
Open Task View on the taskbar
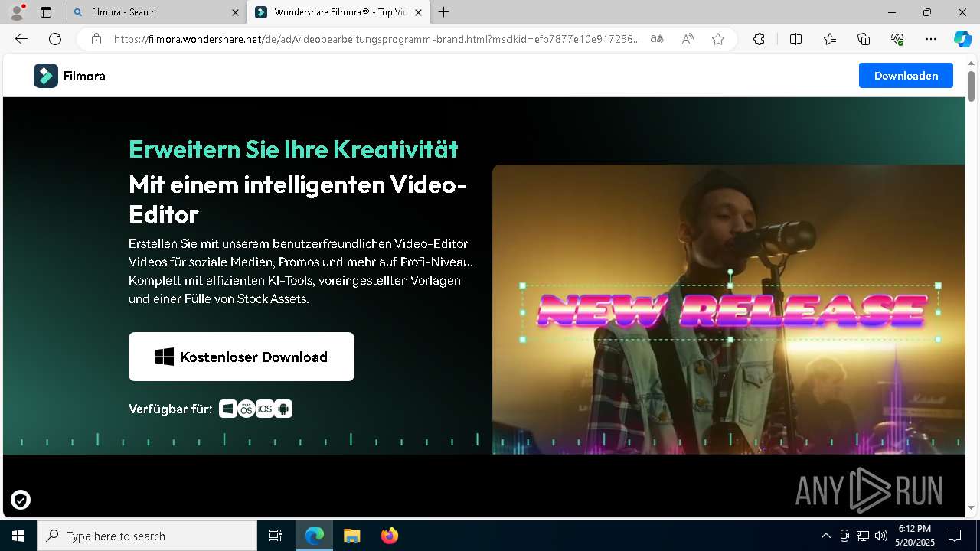276,536
